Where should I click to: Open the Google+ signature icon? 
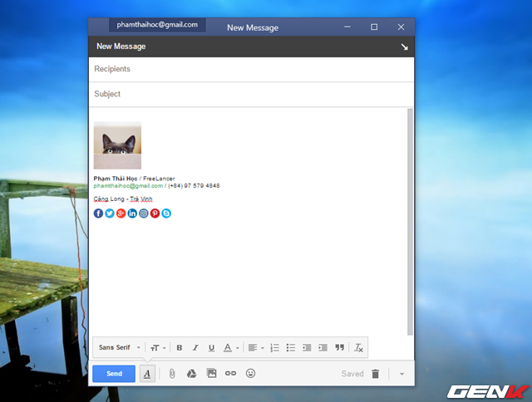tap(121, 213)
